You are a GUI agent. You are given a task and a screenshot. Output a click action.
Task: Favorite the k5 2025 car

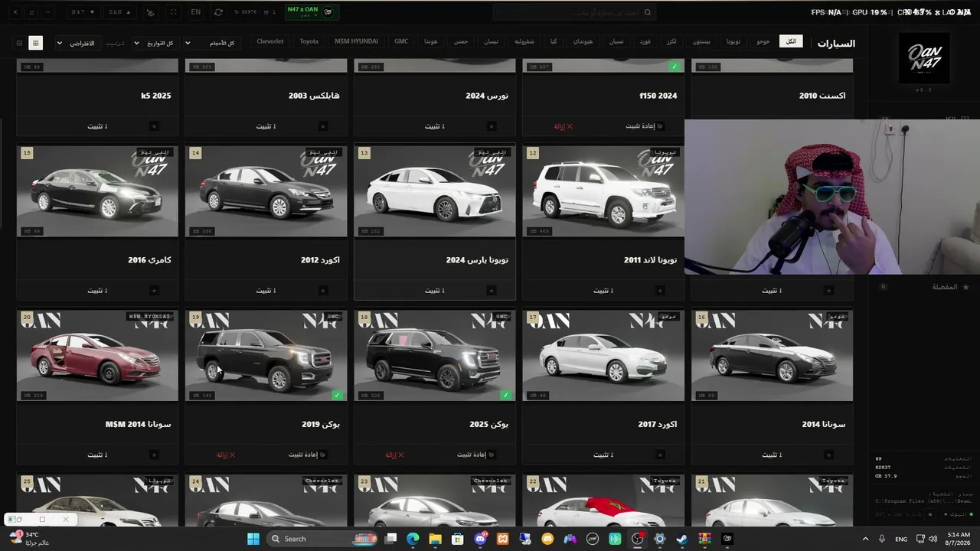tap(154, 126)
